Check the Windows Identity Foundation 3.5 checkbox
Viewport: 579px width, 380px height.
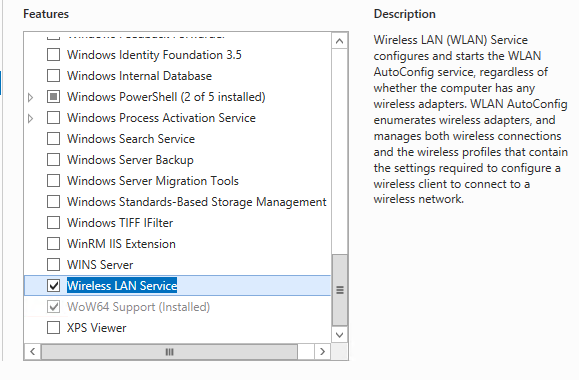54,55
